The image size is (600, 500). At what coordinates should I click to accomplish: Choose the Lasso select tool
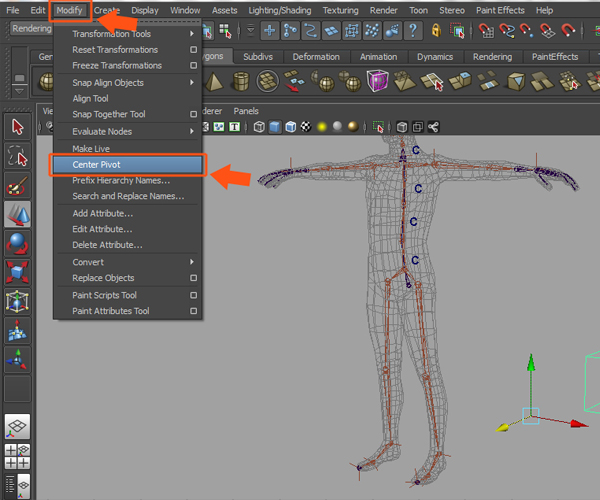[17, 156]
